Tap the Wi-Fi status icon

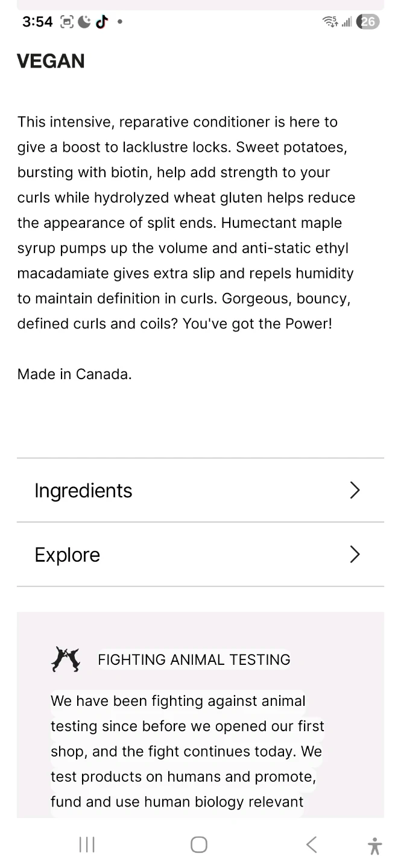pyautogui.click(x=330, y=22)
